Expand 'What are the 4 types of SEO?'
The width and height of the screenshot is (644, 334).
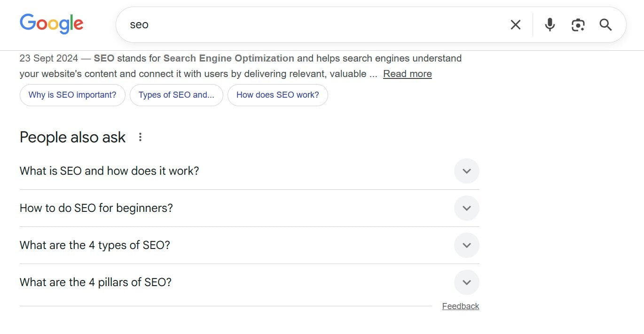[466, 245]
